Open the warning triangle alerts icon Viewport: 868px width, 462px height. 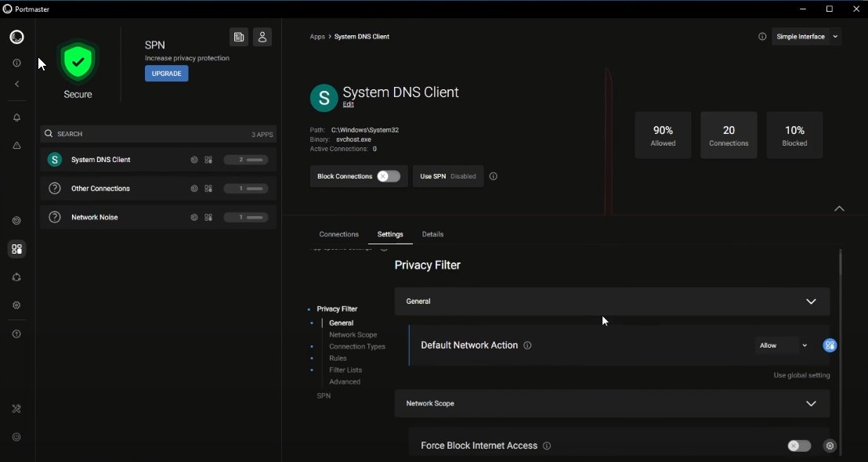[x=16, y=146]
